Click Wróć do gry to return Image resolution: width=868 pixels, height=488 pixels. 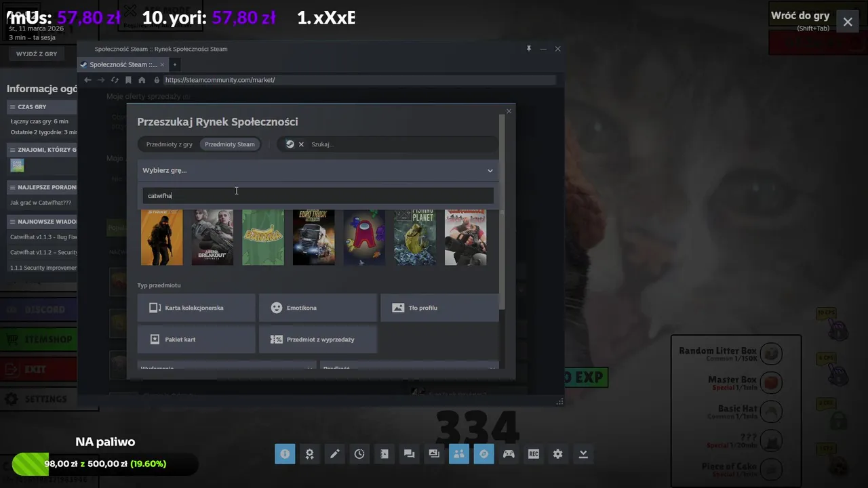click(800, 16)
